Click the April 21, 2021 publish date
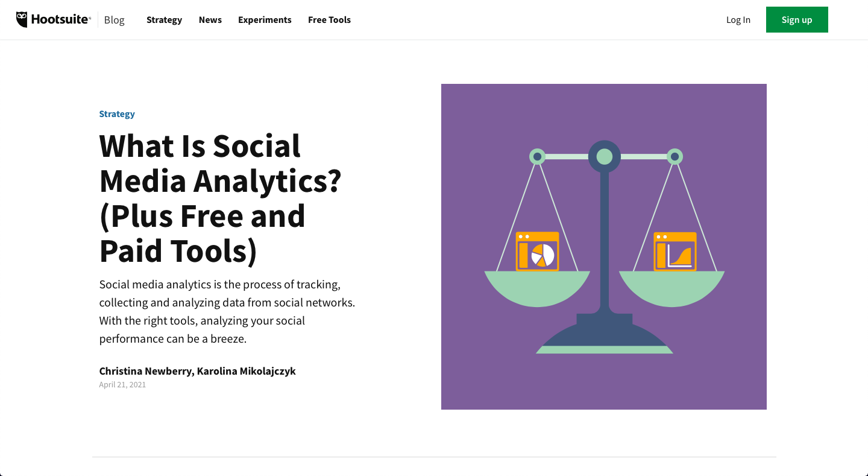Image resolution: width=868 pixels, height=476 pixels. (x=122, y=385)
